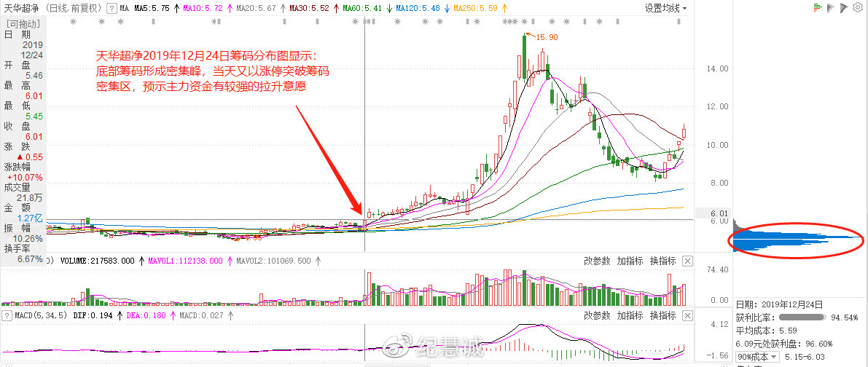Open the 设置均线 dropdown

click(666, 8)
